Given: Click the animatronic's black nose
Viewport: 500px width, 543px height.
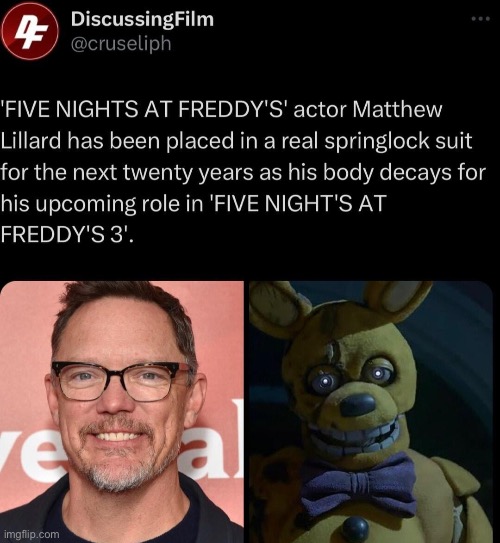Looking at the screenshot, I should click(x=358, y=405).
